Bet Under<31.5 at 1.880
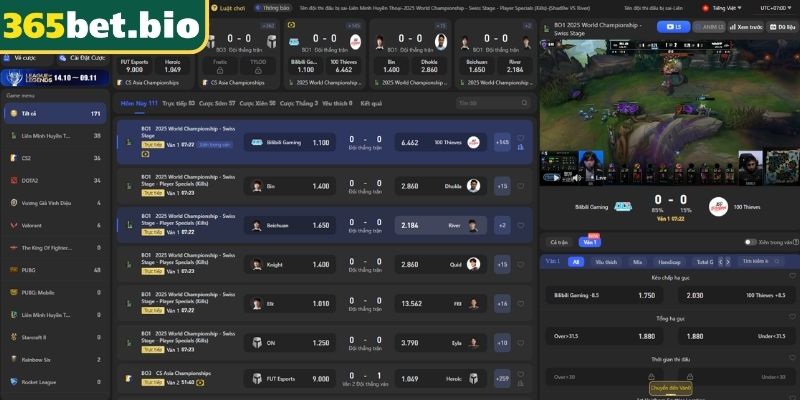This screenshot has width=800, height=400. pyautogui.click(x=737, y=336)
